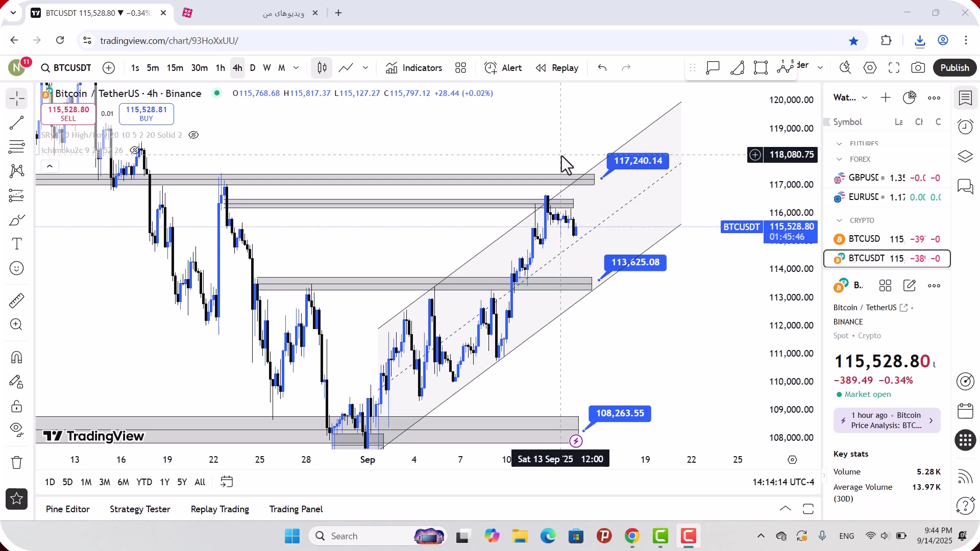Click the 117,240.14 price label
The width and height of the screenshot is (980, 551).
point(638,161)
